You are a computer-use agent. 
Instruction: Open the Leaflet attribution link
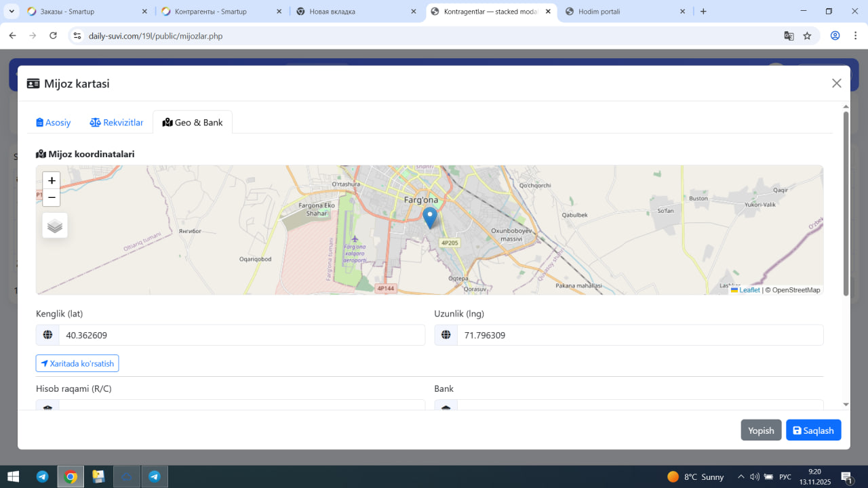749,290
